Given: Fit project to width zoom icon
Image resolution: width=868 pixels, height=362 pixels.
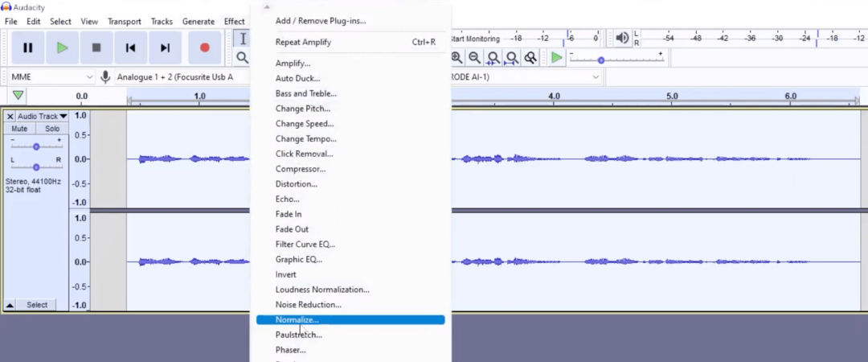Looking at the screenshot, I should (511, 58).
